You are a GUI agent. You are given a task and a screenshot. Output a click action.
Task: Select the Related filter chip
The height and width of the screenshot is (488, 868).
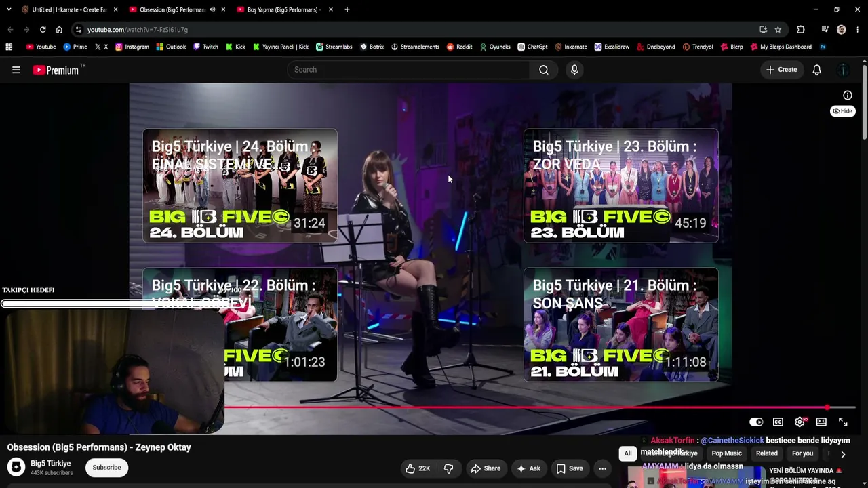pos(767,453)
